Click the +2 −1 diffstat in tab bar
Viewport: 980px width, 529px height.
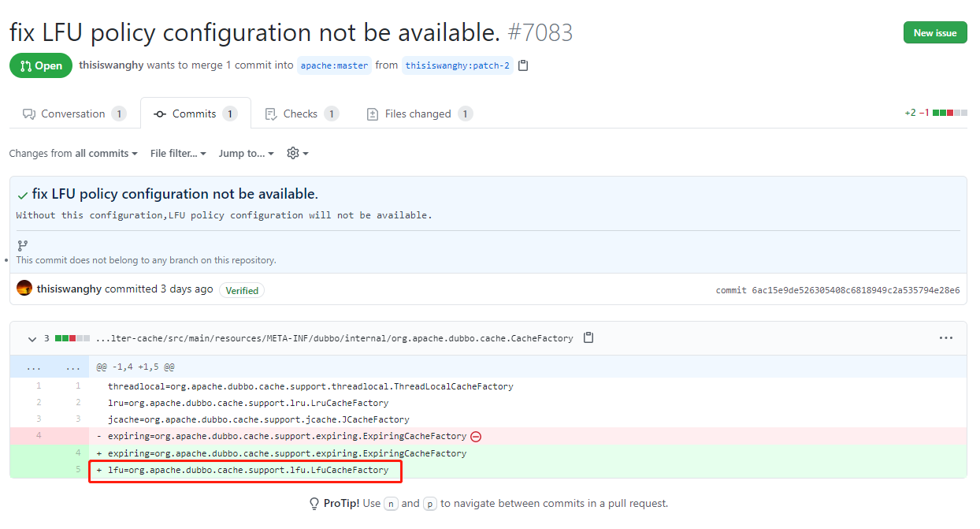pyautogui.click(x=935, y=114)
